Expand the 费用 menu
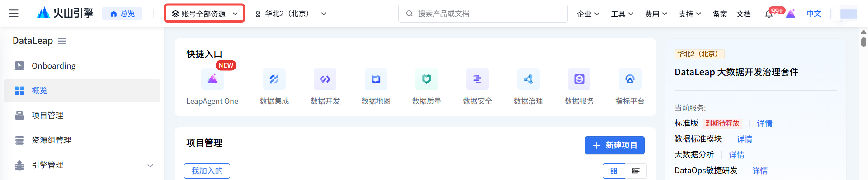 pos(656,14)
